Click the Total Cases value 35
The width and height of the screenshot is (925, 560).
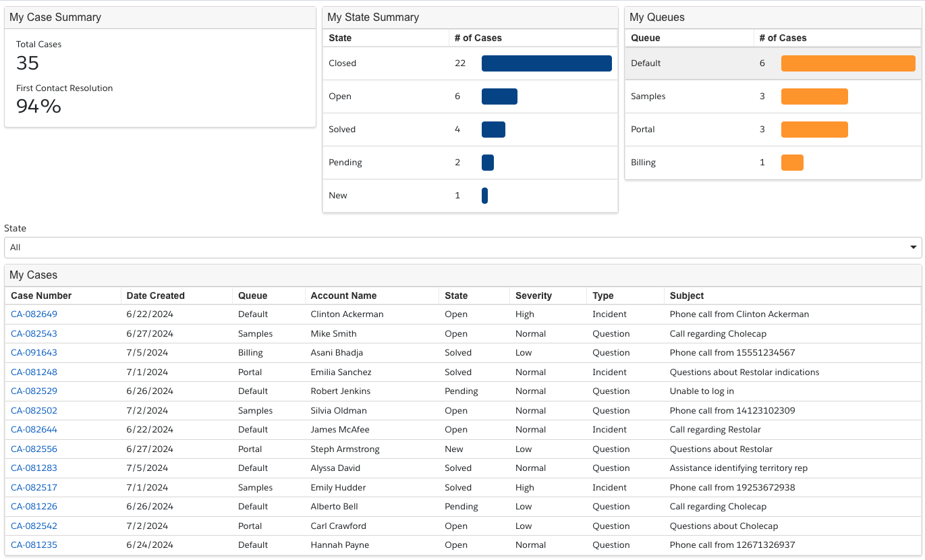coord(28,63)
